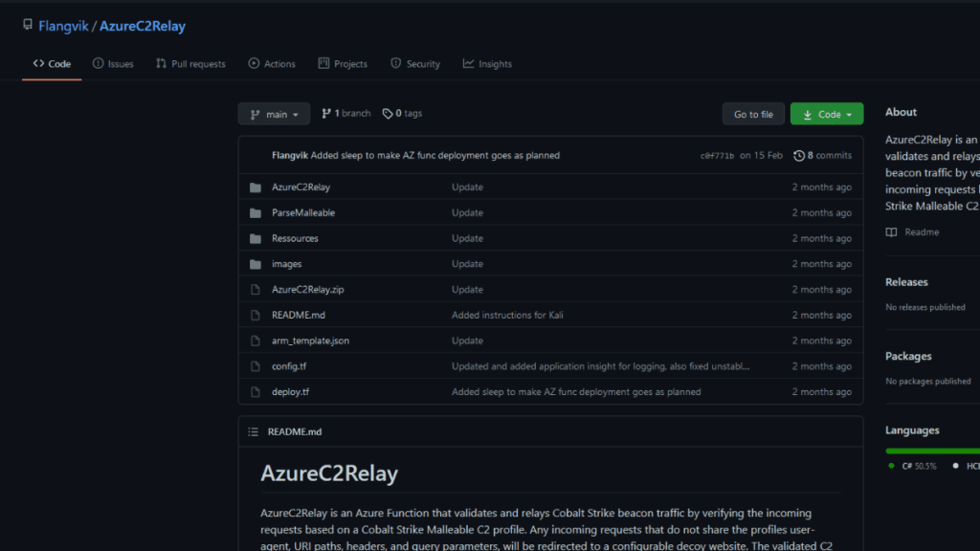Click the folder icon for ParseMalleable
This screenshot has height=551, width=980.
[x=255, y=212]
